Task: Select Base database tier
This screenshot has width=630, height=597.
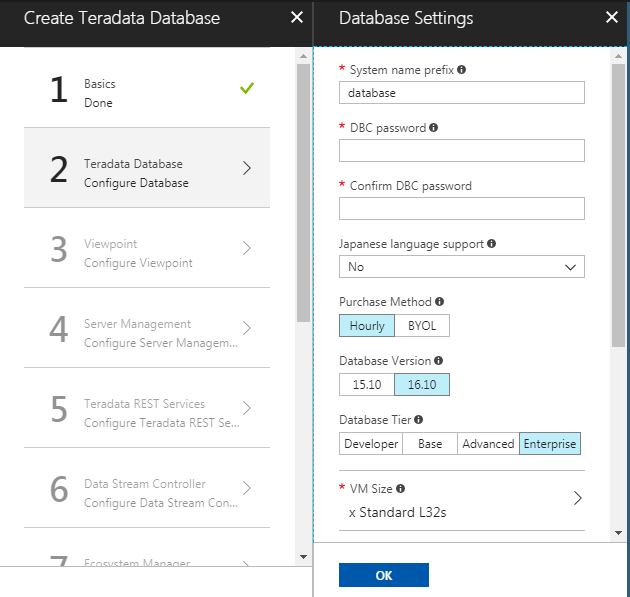Action: tap(430, 444)
